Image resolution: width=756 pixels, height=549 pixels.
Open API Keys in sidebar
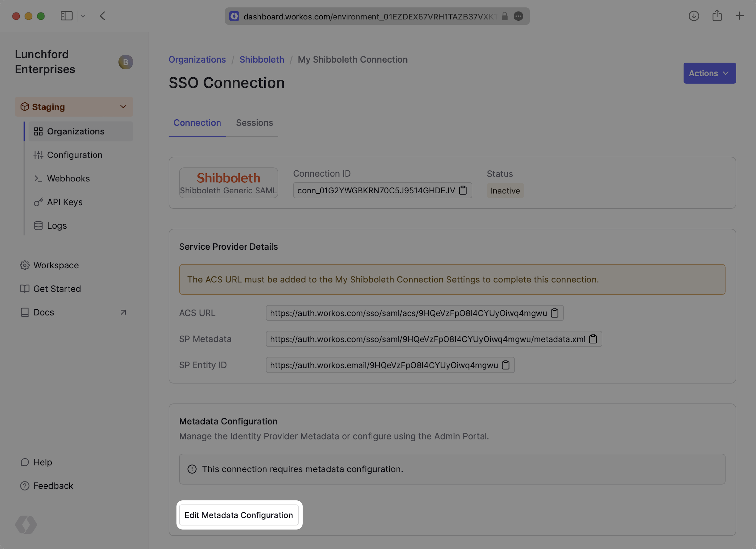click(65, 202)
